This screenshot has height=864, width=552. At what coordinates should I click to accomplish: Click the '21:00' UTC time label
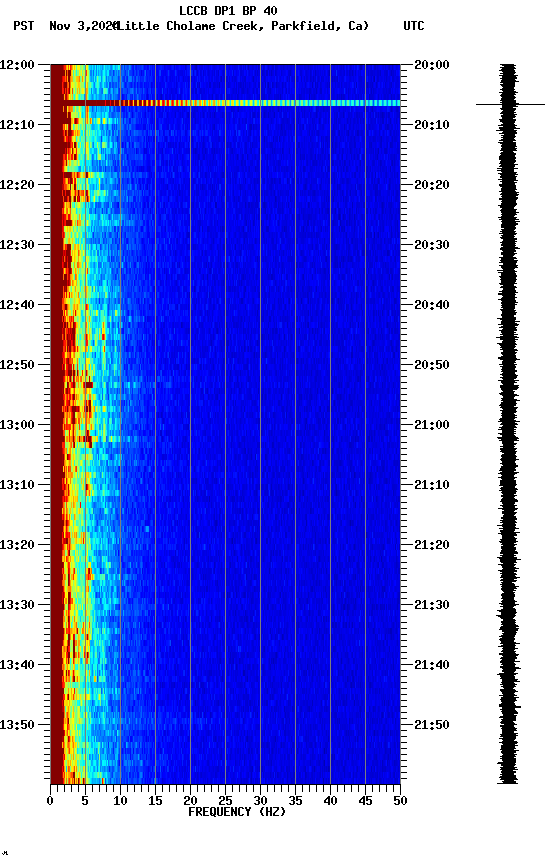(x=432, y=425)
